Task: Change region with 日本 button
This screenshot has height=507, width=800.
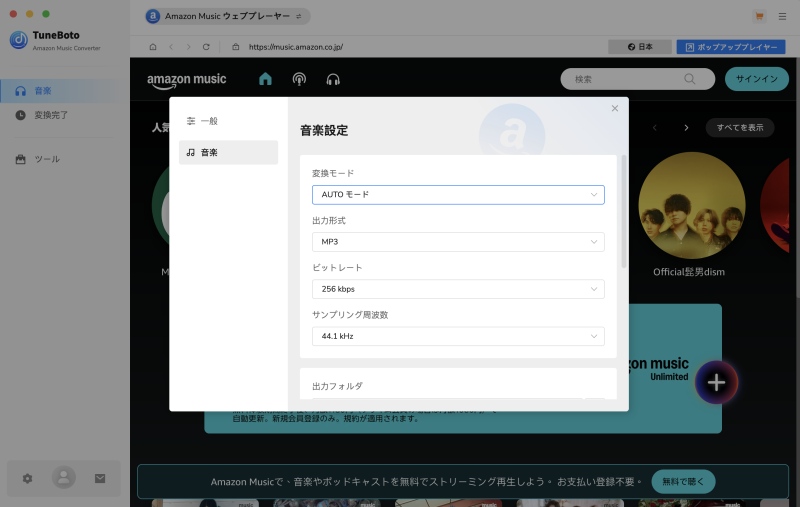Action: coord(640,47)
